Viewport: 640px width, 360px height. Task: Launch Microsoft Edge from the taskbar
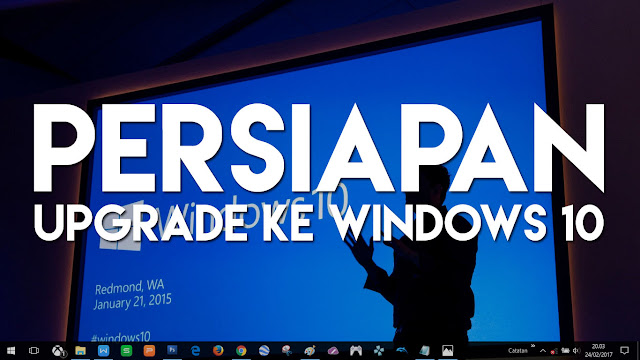[195, 351]
